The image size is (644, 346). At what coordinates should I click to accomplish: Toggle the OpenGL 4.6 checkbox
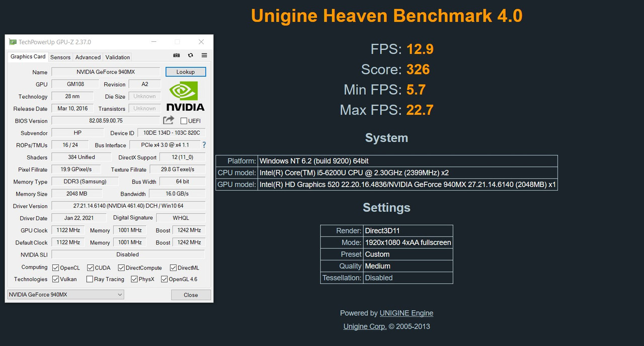click(x=164, y=279)
